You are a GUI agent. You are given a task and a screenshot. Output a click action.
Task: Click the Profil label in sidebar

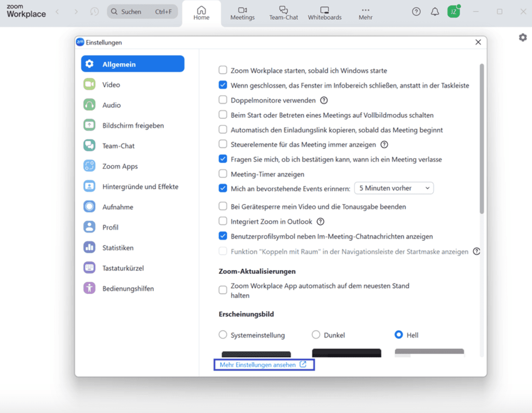pos(110,227)
